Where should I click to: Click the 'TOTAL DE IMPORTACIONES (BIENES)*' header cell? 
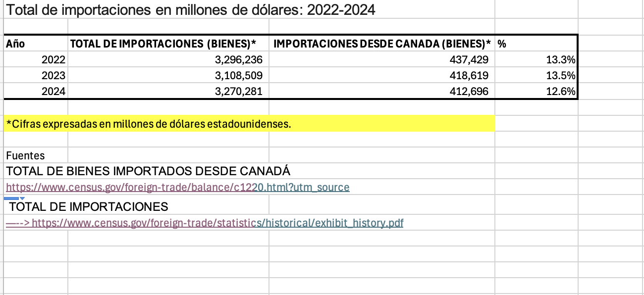(168, 44)
